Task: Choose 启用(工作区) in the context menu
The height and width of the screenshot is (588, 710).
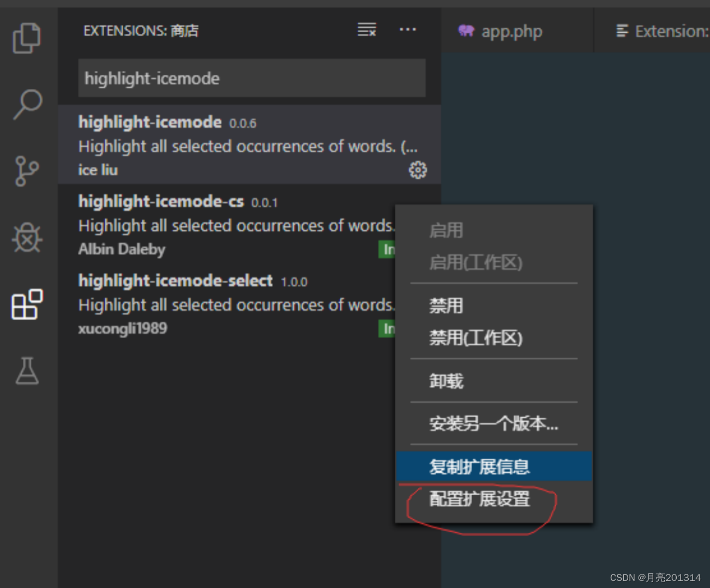Action: point(494,262)
